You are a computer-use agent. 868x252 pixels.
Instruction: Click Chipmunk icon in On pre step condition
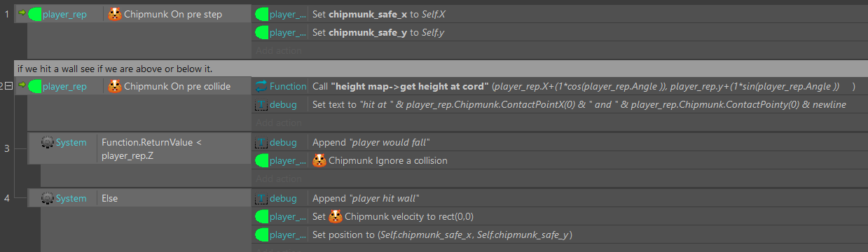click(115, 13)
